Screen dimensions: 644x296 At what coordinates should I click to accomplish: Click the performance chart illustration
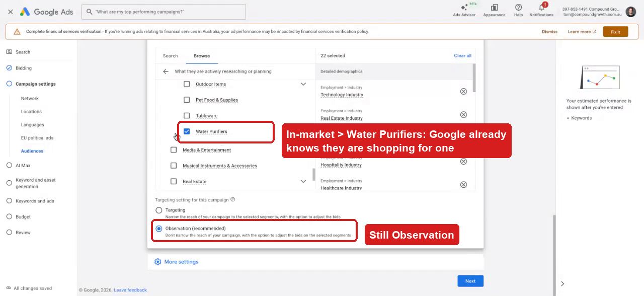(x=600, y=78)
